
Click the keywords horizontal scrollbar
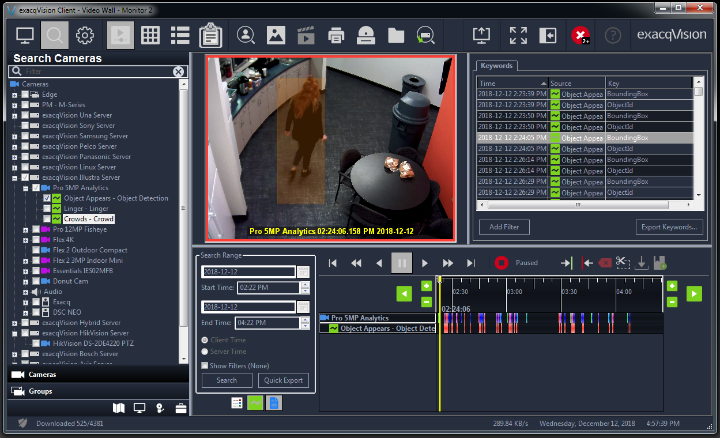click(x=578, y=205)
